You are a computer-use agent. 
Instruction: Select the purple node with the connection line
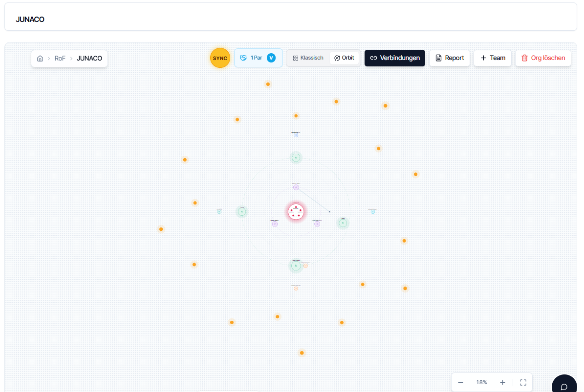296,187
